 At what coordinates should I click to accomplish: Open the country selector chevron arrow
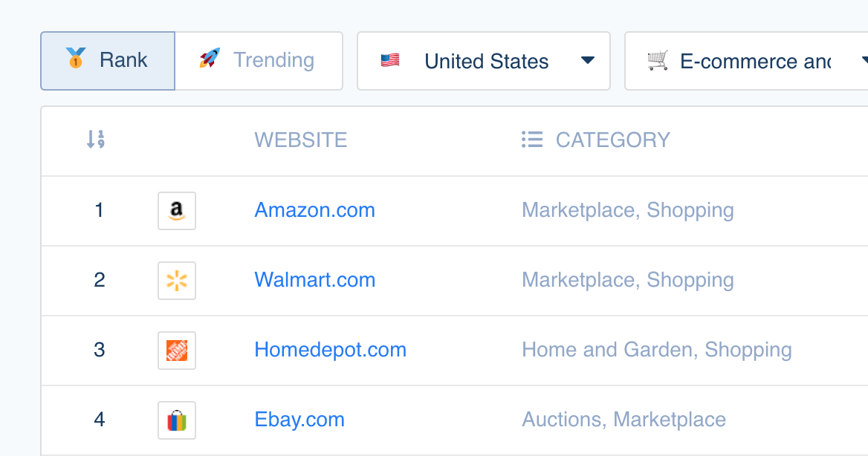586,61
